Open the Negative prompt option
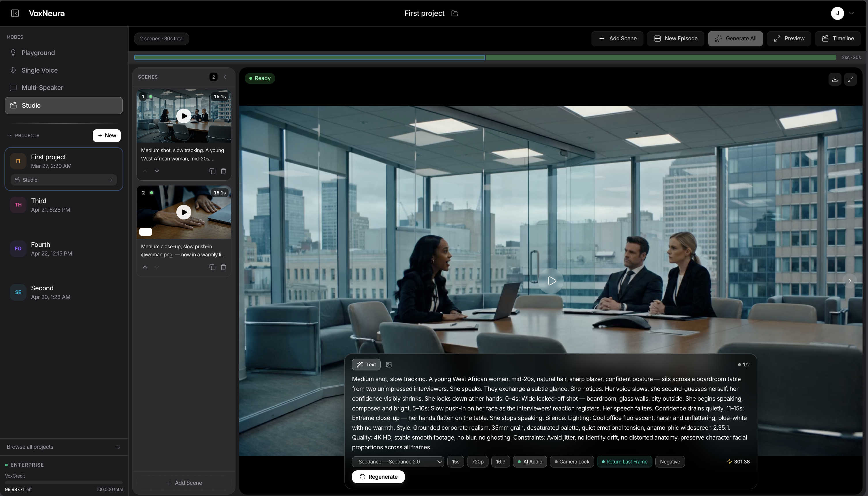 670,462
